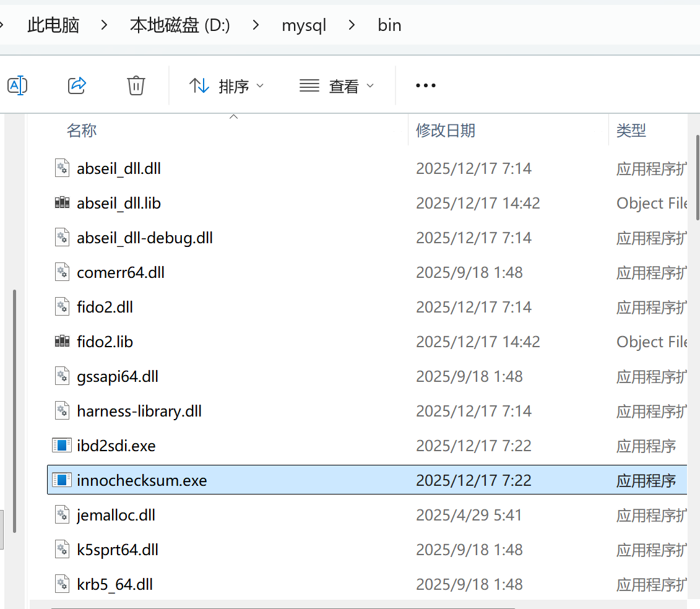Select the abseil_dll.lib file icon

pos(62,203)
